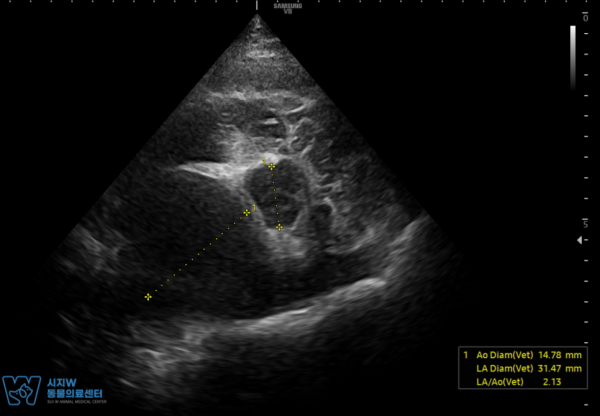
Task: Click the grayscale bar beside the depth scale
Action: (573, 57)
